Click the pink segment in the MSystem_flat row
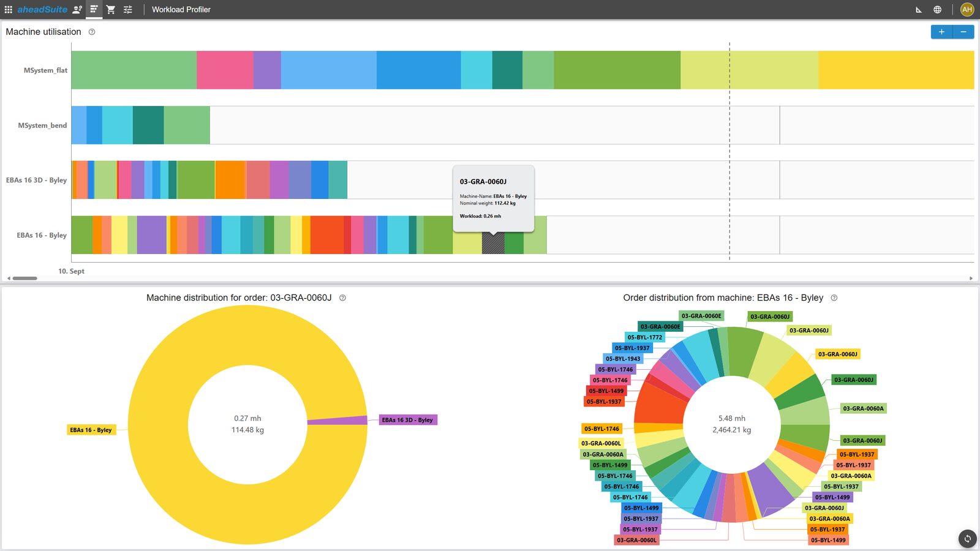This screenshot has width=980, height=551. click(x=225, y=70)
